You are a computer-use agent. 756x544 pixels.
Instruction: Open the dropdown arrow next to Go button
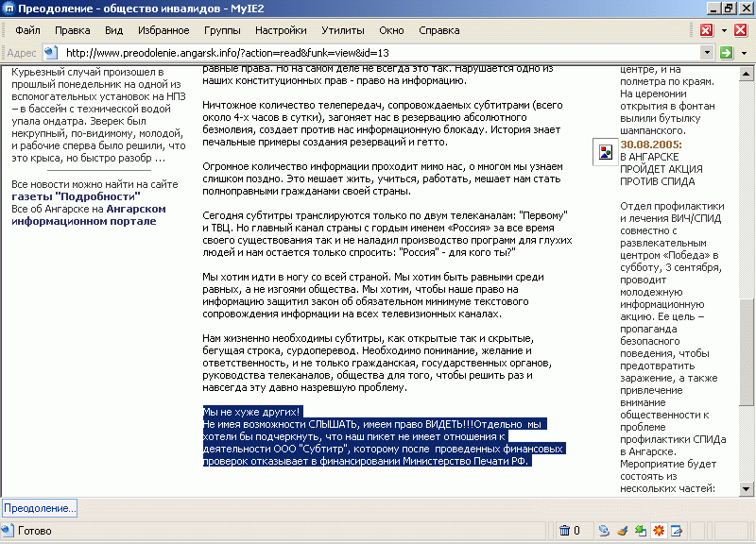[744, 53]
